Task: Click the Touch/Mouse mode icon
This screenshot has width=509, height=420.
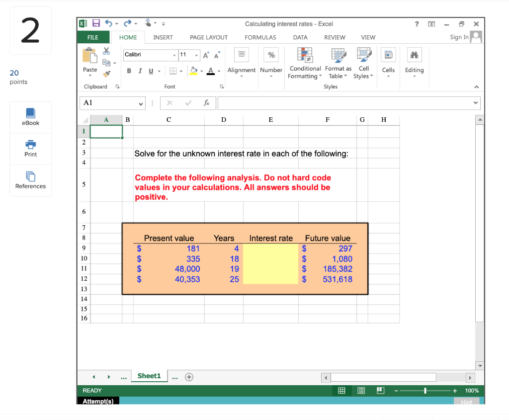Action: pyautogui.click(x=148, y=23)
